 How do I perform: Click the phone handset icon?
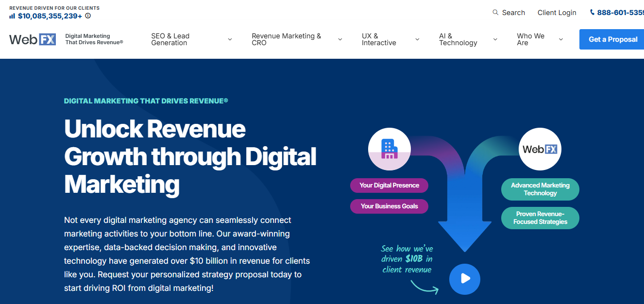(592, 13)
